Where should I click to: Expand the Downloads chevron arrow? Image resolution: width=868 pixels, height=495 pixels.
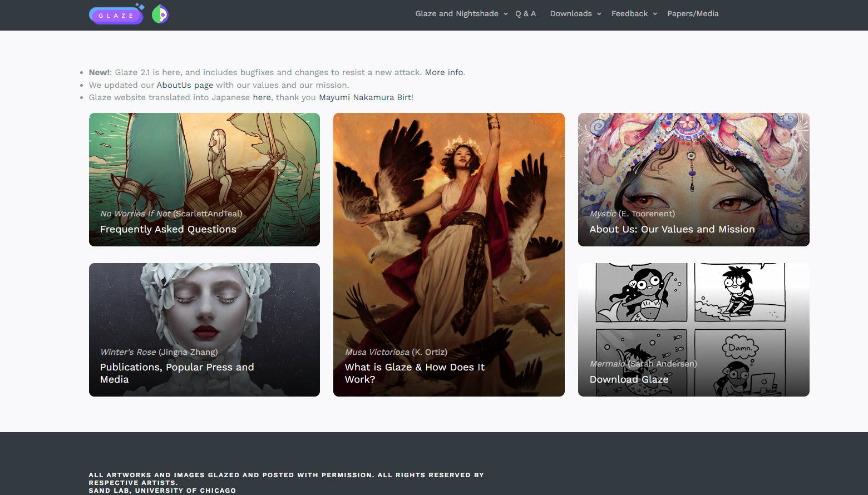[599, 14]
